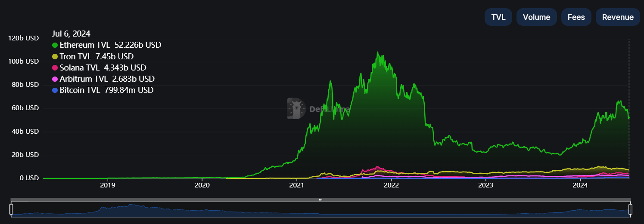Click the top grip of range selector
The image size is (644, 224).
[x=320, y=199]
